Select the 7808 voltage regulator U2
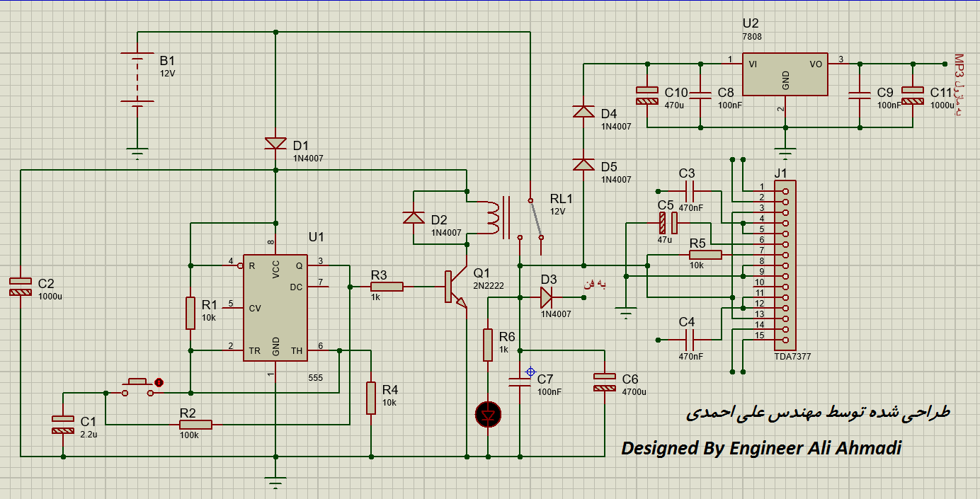 [785, 74]
